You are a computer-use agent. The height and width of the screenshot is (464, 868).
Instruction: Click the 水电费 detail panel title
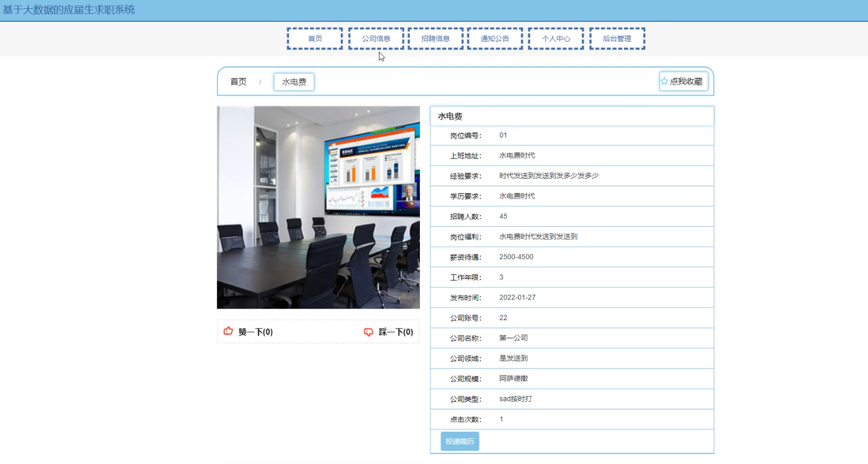449,115
